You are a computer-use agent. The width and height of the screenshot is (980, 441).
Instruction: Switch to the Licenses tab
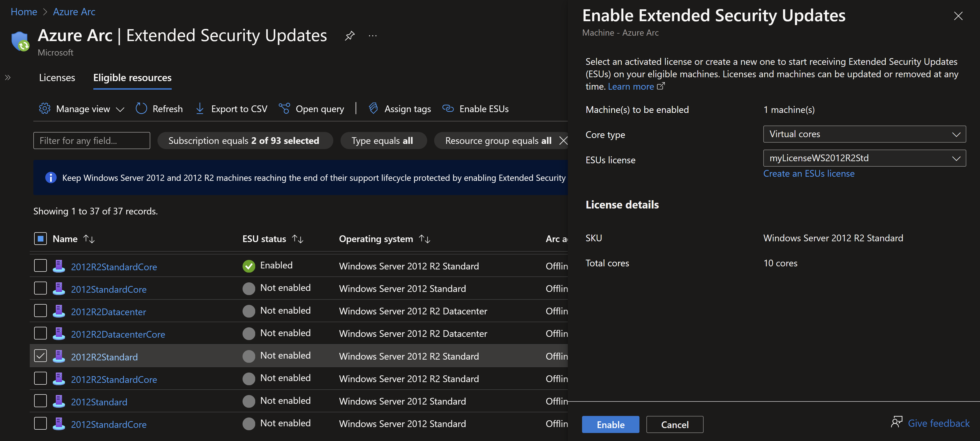pos(57,78)
